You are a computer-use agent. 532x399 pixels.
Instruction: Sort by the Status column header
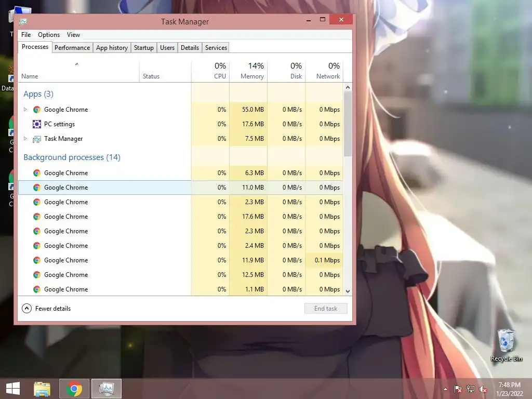point(165,72)
